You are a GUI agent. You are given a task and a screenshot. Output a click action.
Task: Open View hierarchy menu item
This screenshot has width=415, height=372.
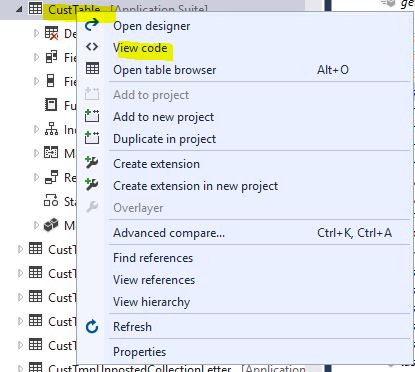[151, 302]
